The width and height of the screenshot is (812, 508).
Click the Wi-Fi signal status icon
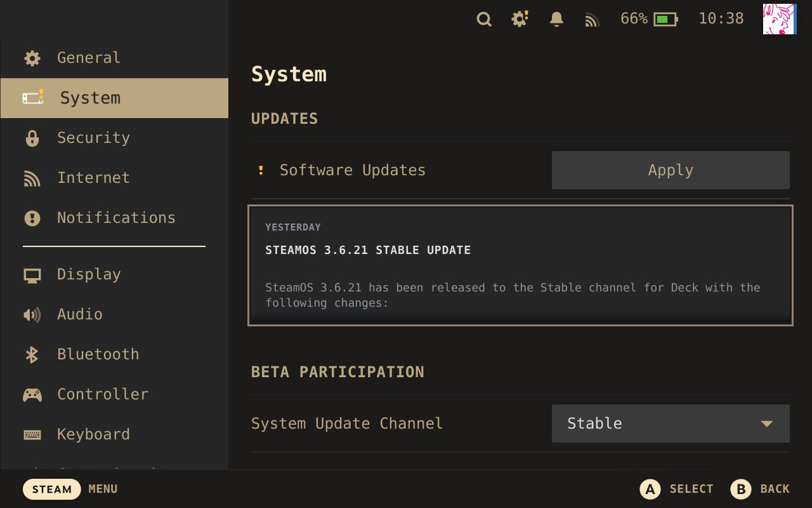[x=592, y=20]
